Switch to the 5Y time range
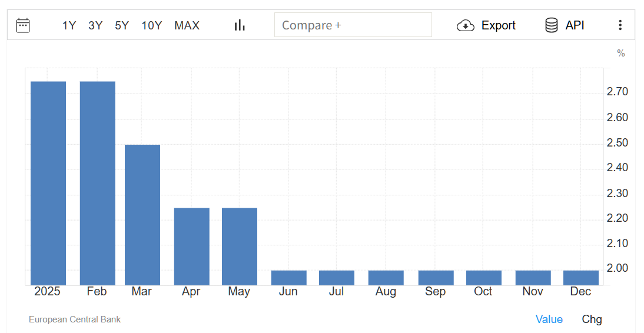644x333 pixels. point(122,25)
